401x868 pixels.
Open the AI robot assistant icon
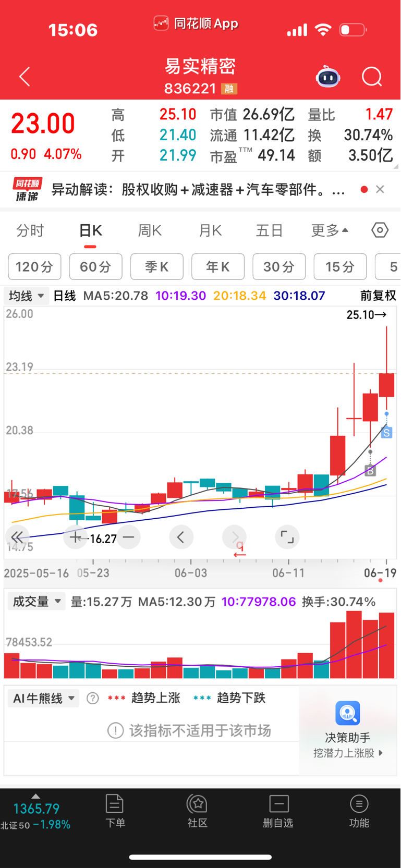328,77
